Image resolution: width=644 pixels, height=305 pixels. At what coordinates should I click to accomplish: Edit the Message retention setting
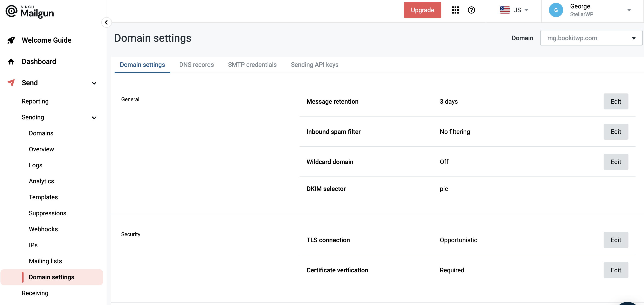click(x=616, y=101)
